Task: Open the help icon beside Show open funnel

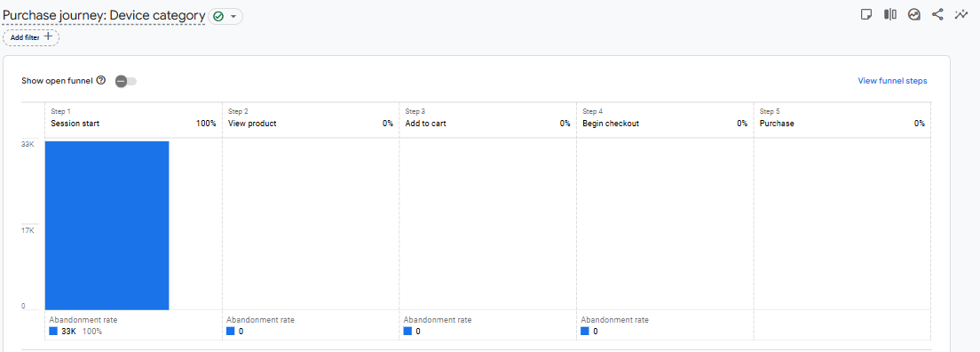Action: coord(101,80)
